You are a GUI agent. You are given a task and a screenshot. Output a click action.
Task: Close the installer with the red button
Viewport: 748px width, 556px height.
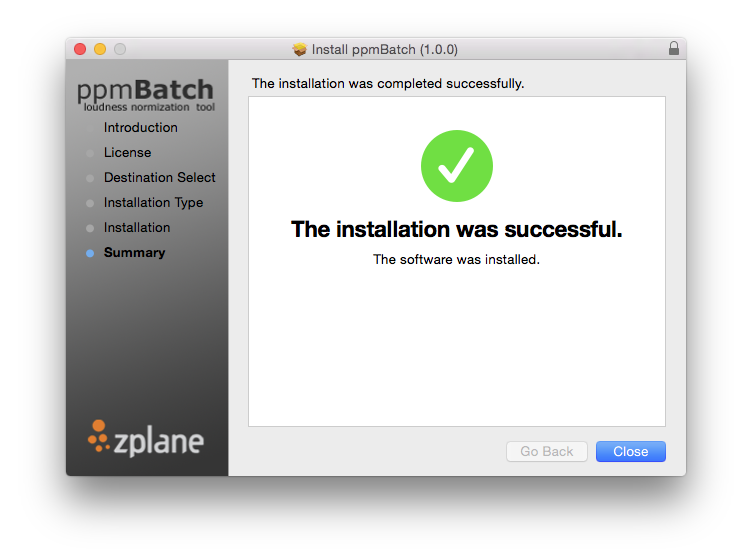(80, 49)
